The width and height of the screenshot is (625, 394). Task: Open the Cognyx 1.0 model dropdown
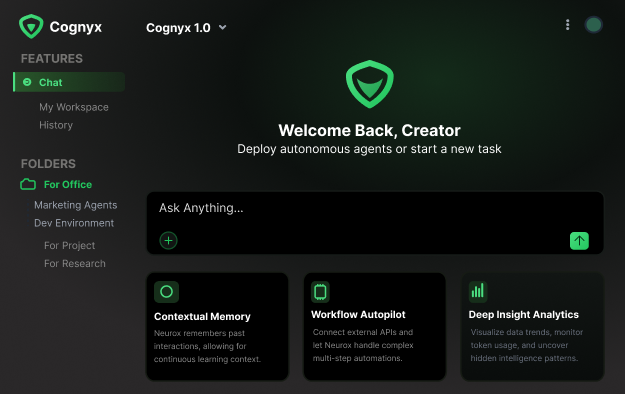point(186,28)
